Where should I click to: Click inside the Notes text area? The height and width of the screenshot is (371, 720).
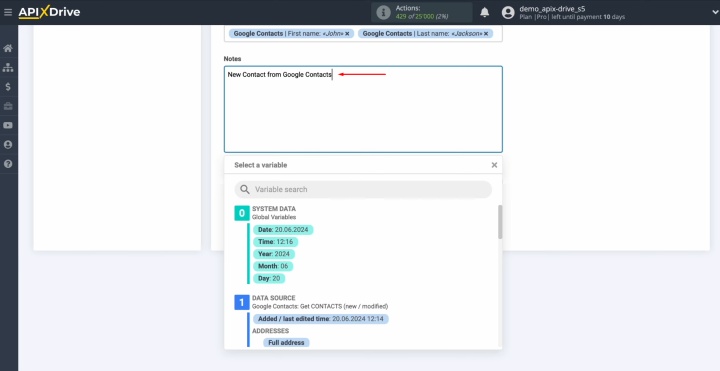coord(363,109)
